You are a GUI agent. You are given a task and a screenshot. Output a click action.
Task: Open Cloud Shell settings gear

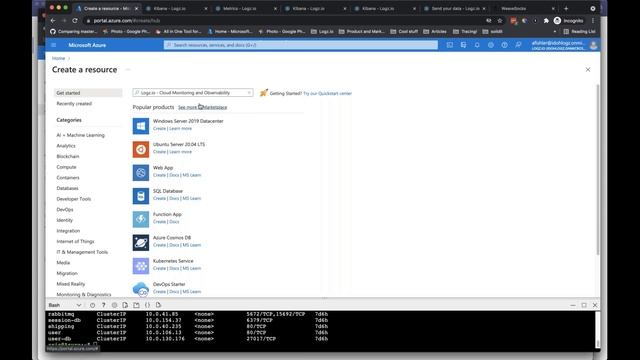(114, 305)
